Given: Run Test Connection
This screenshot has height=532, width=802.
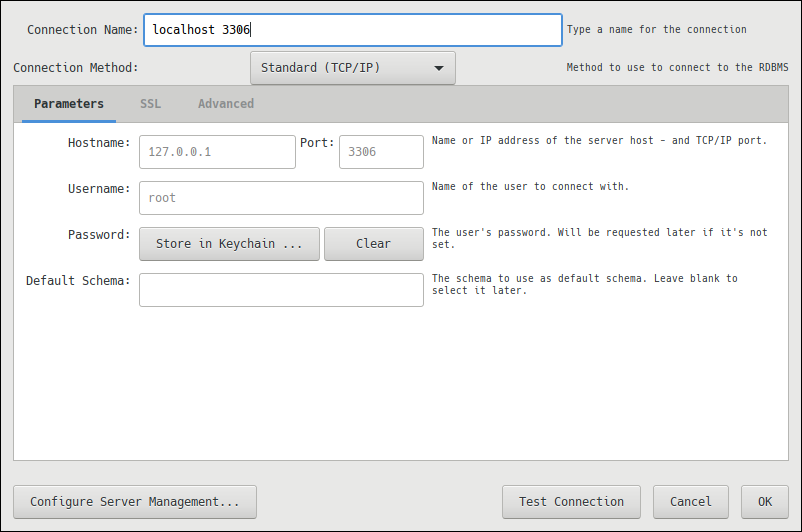Looking at the screenshot, I should (571, 502).
